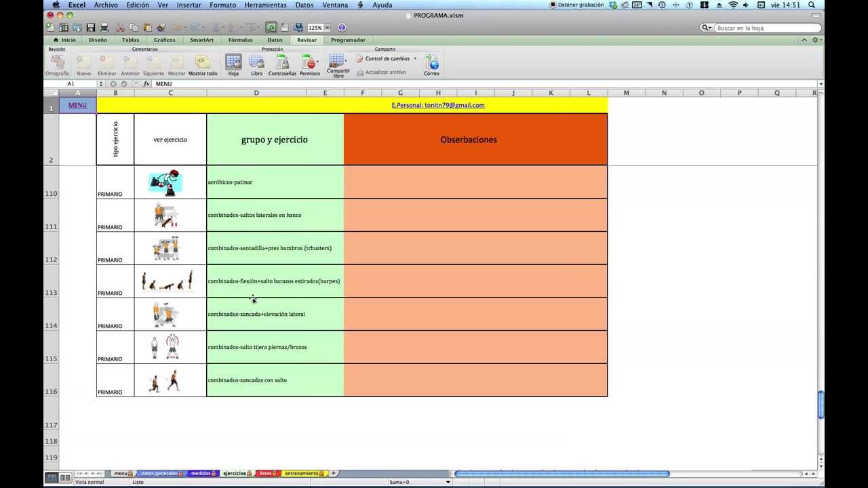
Task: Select cell aeróbicos-patinar
Action: point(275,182)
